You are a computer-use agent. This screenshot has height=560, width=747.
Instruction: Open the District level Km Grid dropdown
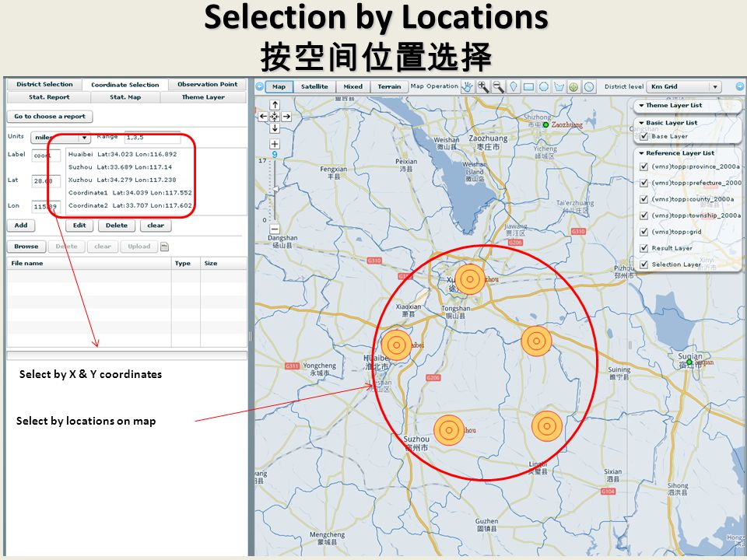pyautogui.click(x=684, y=86)
